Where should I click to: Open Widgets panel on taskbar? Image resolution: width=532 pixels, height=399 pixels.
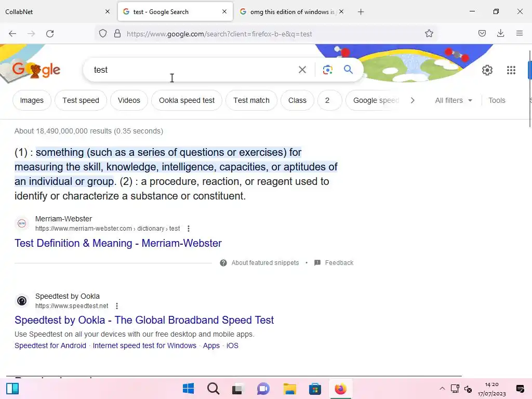(12, 389)
